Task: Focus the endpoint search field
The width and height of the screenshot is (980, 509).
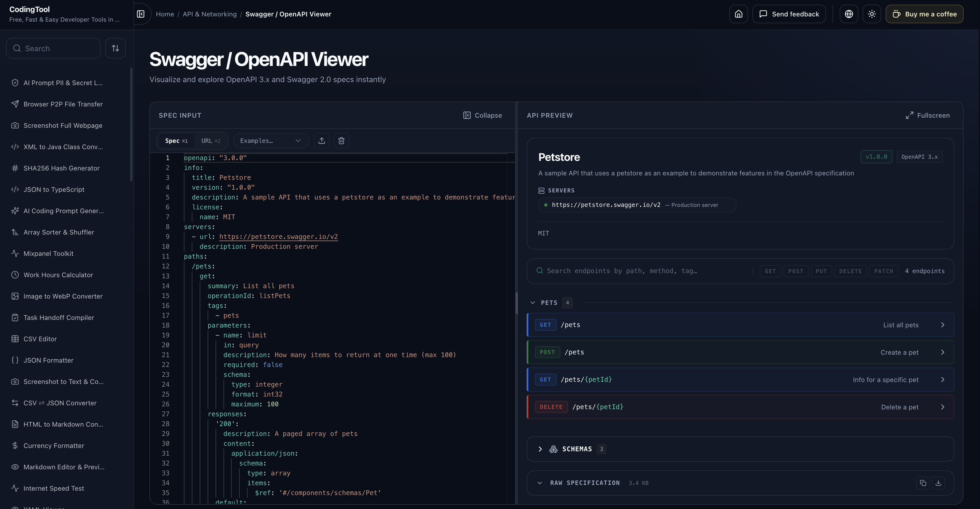Action: pyautogui.click(x=643, y=271)
